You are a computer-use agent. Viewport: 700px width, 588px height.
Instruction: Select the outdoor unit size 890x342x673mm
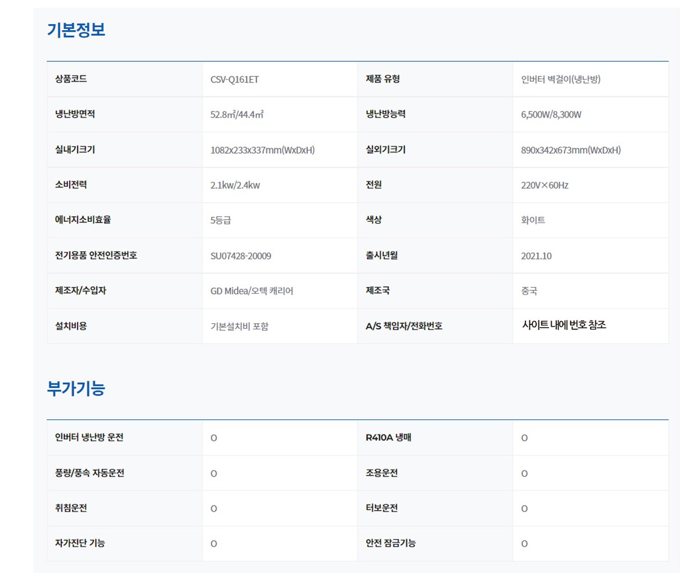click(570, 150)
